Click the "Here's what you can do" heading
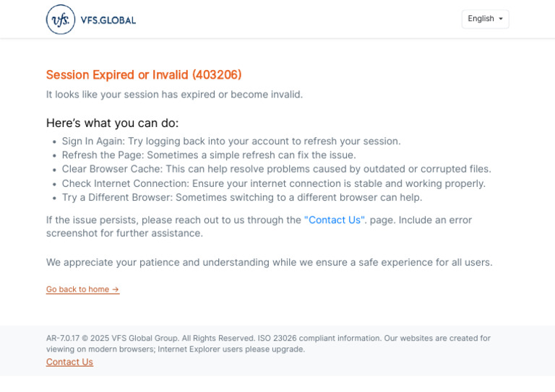Image resolution: width=555 pixels, height=392 pixels. click(112, 123)
